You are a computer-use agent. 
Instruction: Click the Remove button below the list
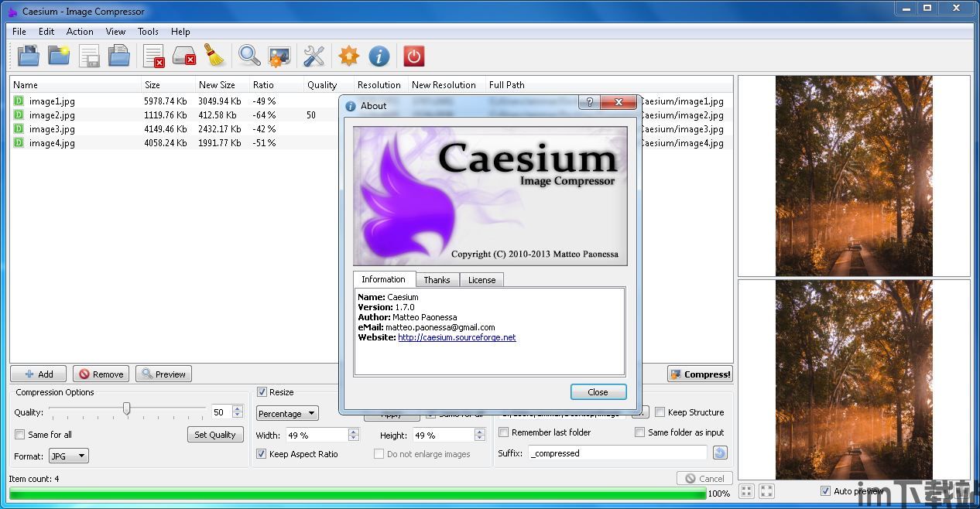101,374
